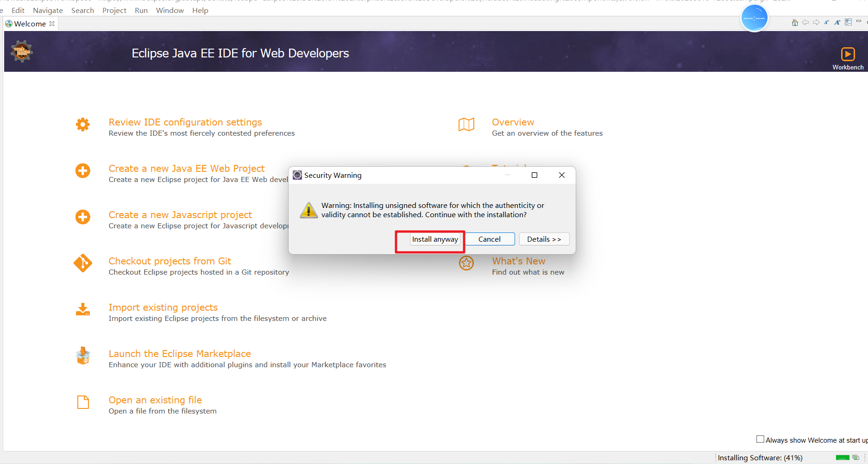The height and width of the screenshot is (464, 868).
Task: Select the Review IDE configuration settings gear icon
Action: tap(82, 124)
